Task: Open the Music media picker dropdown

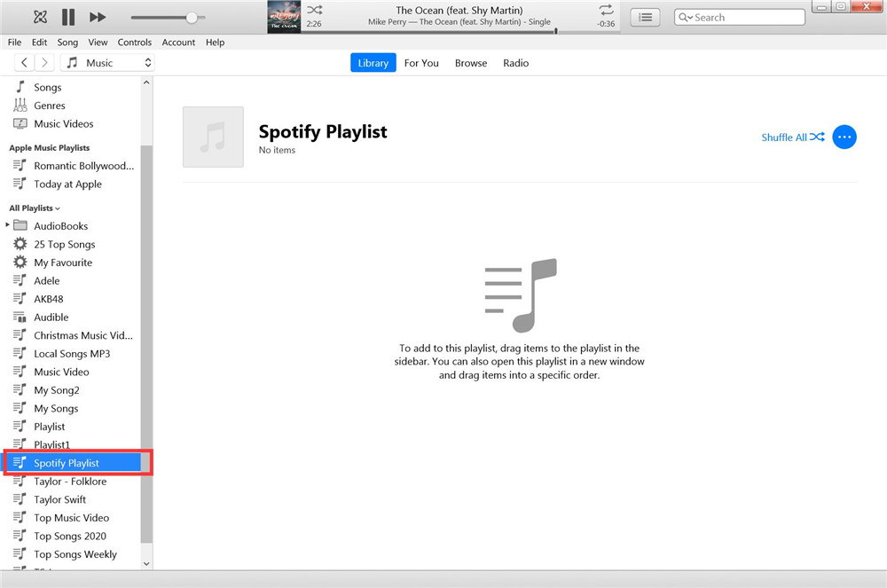Action: [x=106, y=62]
